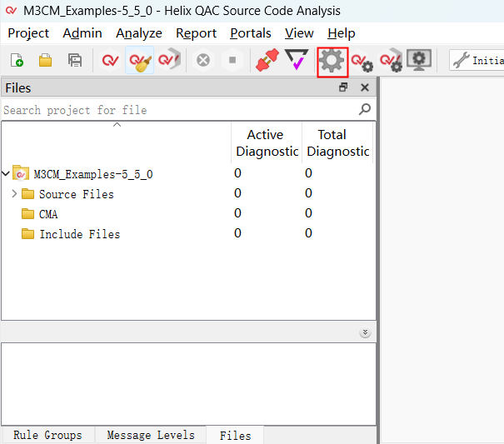Click the Stop Analysis square icon
This screenshot has width=504, height=444.
click(232, 60)
